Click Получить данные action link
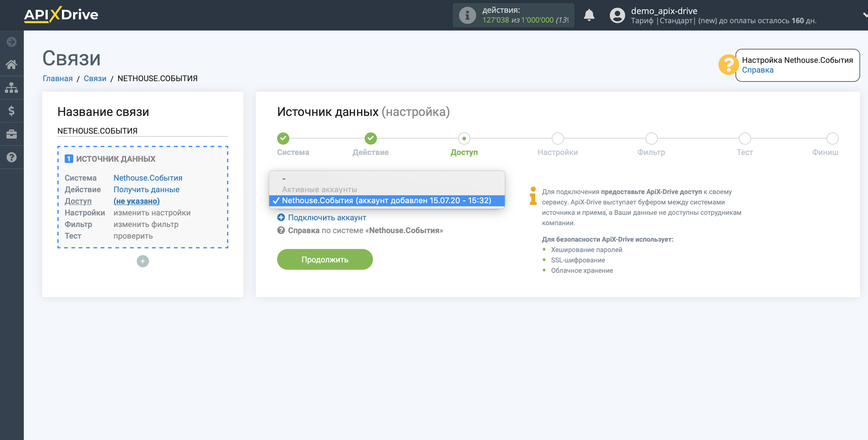The height and width of the screenshot is (440, 868). pyautogui.click(x=146, y=190)
